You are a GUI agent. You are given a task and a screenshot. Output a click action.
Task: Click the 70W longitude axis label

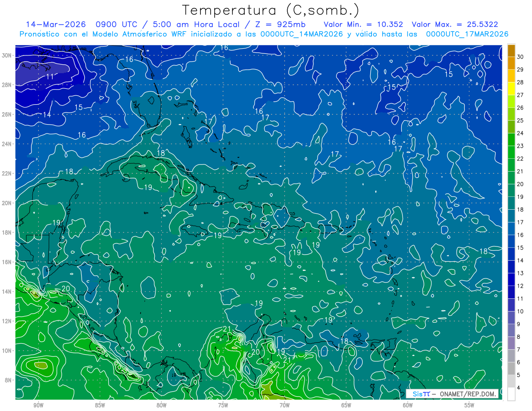(x=285, y=405)
